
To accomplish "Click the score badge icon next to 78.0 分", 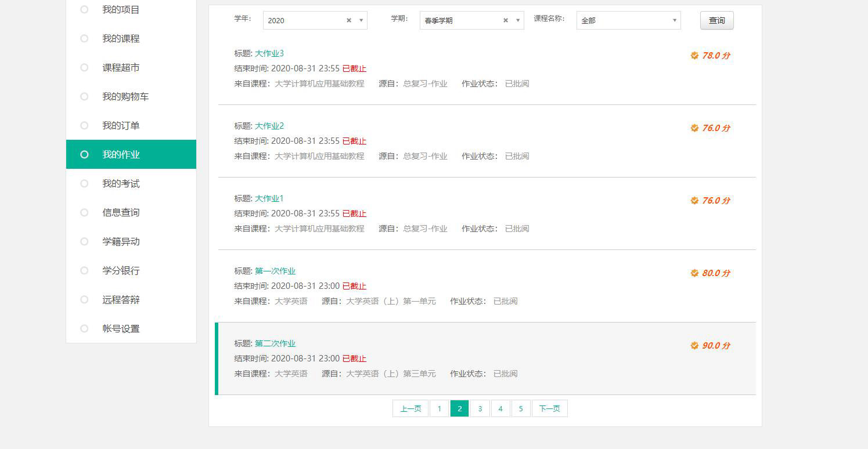I will click(694, 56).
